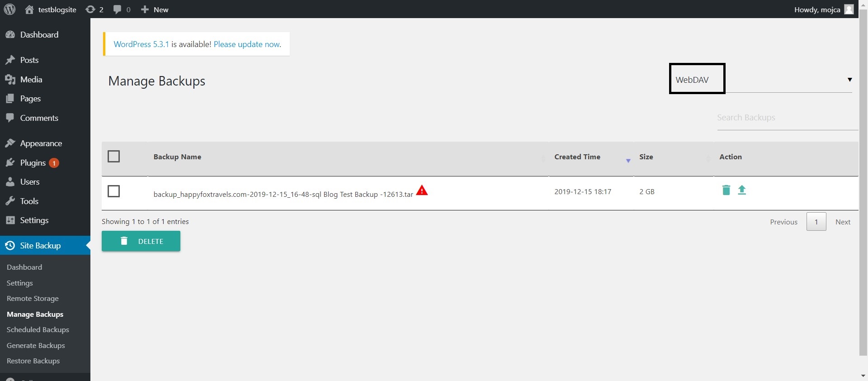Screen dimensions: 868x381
Task: Open the Site Backup menu
Action: click(x=45, y=246)
